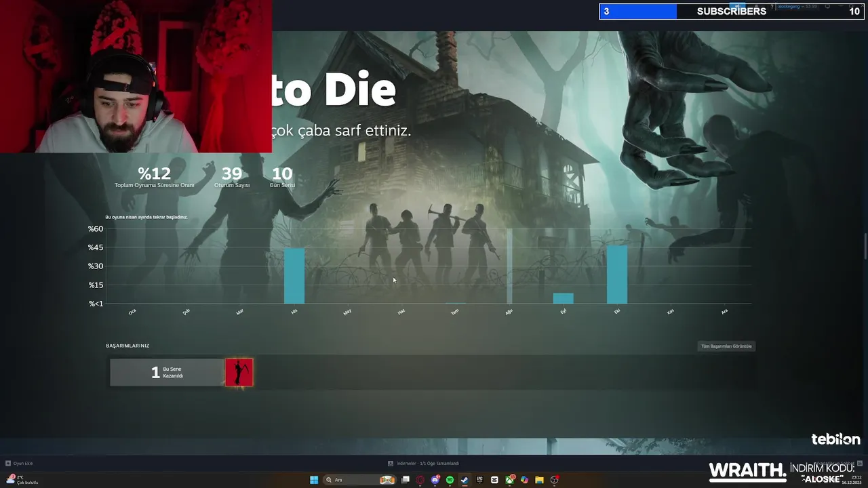868x488 pixels.
Task: Click the plus icon beside Oyun Ekle
Action: (x=8, y=464)
